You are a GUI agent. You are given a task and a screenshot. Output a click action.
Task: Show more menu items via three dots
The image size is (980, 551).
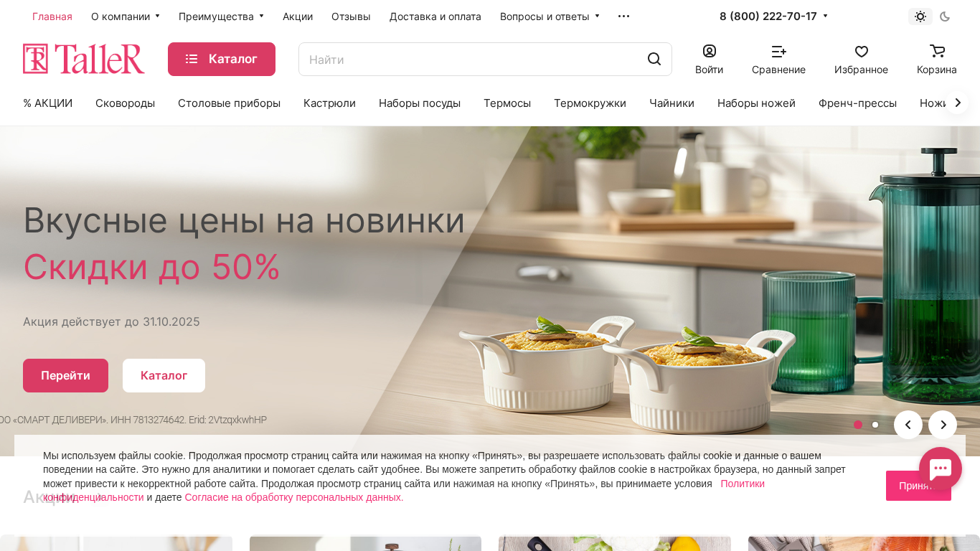pyautogui.click(x=623, y=17)
